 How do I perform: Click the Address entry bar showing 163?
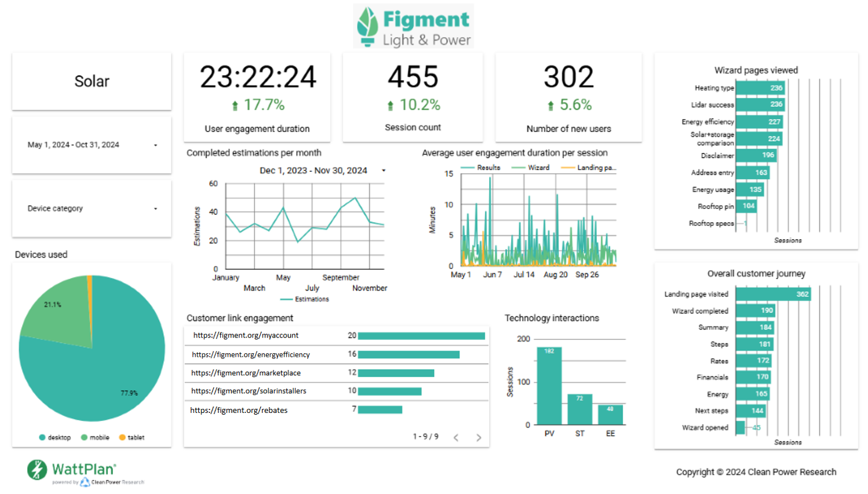[753, 173]
